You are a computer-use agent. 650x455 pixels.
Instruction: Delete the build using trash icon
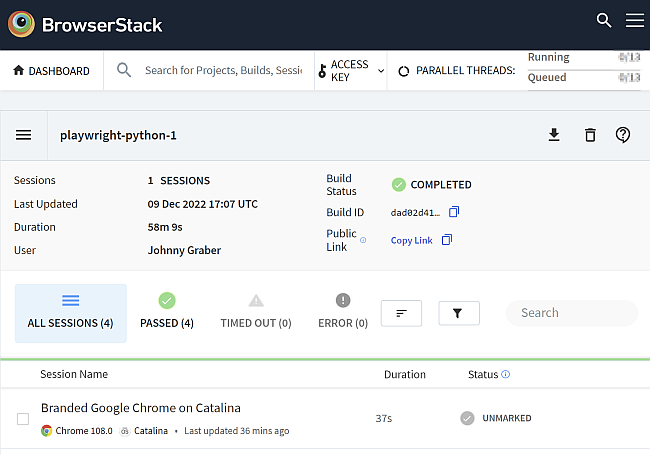tap(590, 135)
